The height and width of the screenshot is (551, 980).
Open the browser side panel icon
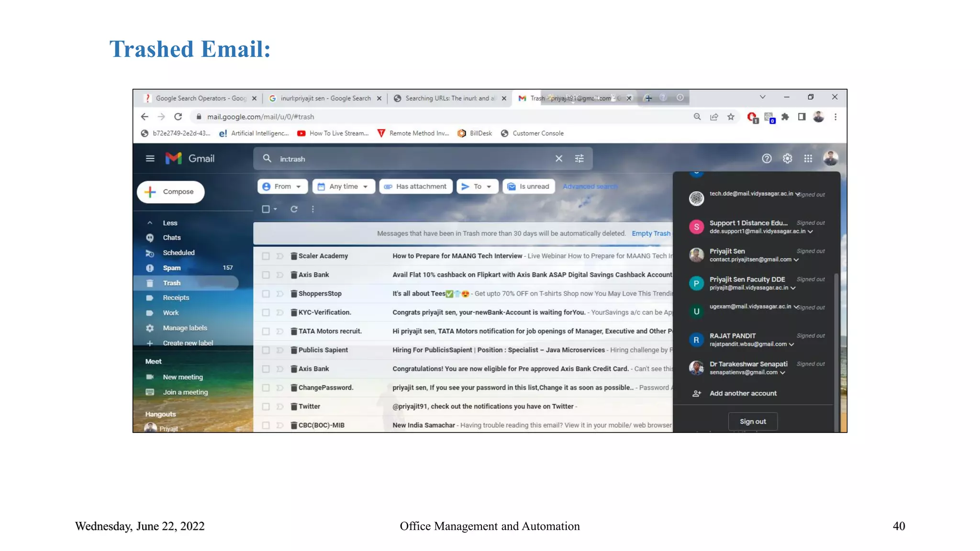coord(802,117)
